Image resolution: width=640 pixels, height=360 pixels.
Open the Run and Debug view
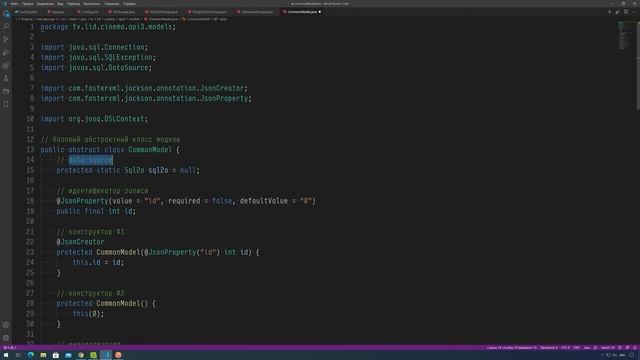pyautogui.click(x=6, y=52)
